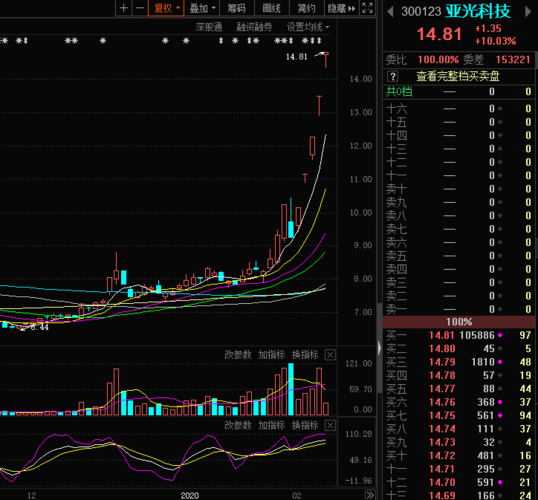Click the 隐藏 panel toggle
Viewport: 538px width, 500px height.
[341, 8]
